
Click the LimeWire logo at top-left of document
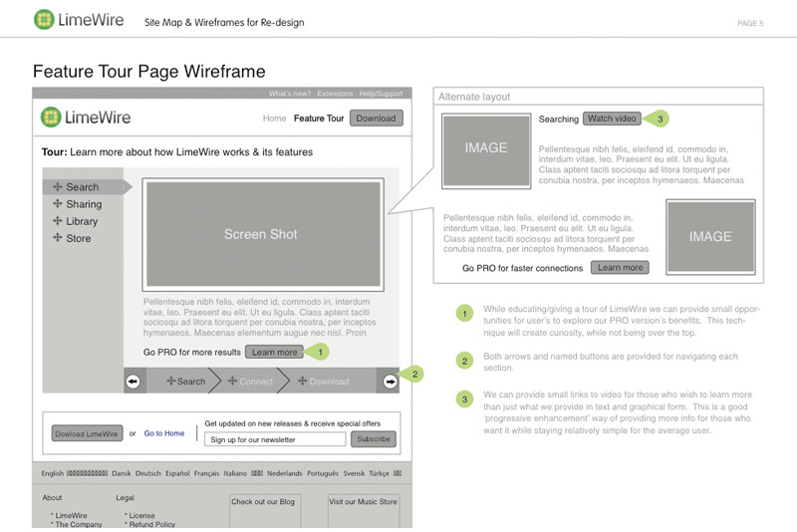pyautogui.click(x=80, y=20)
